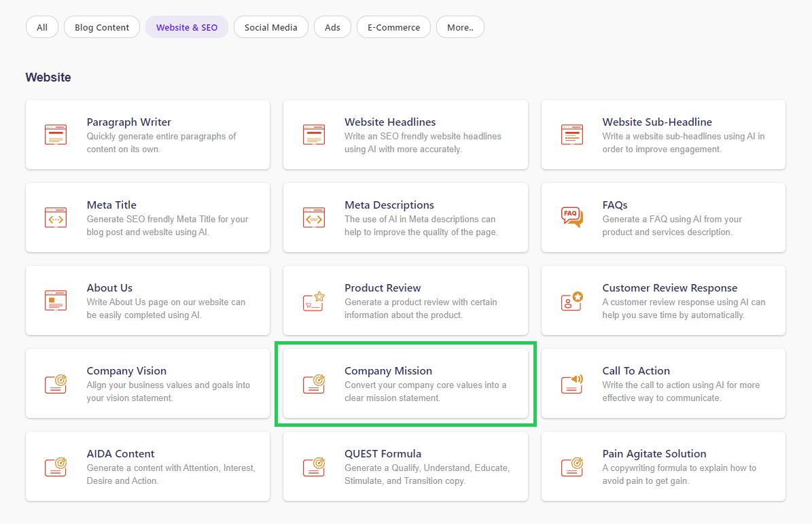Viewport: 812px width, 524px height.
Task: Open the Social Media category tab
Action: click(x=270, y=27)
